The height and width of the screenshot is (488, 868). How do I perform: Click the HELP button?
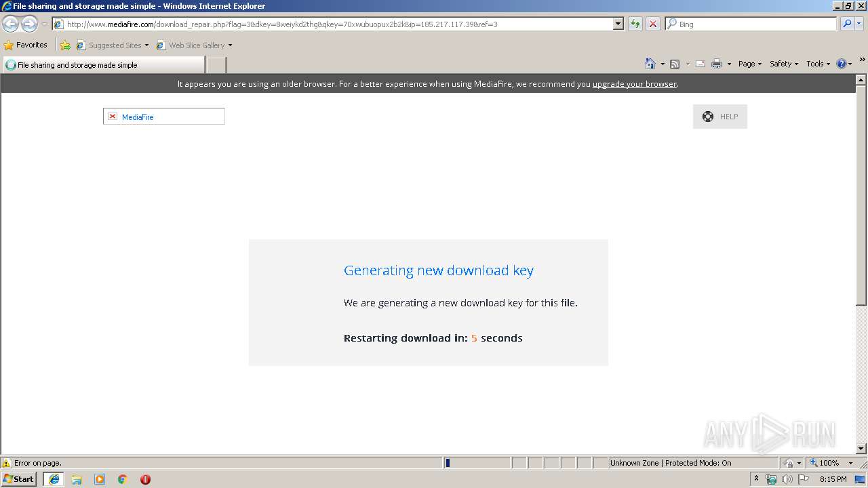(x=719, y=117)
